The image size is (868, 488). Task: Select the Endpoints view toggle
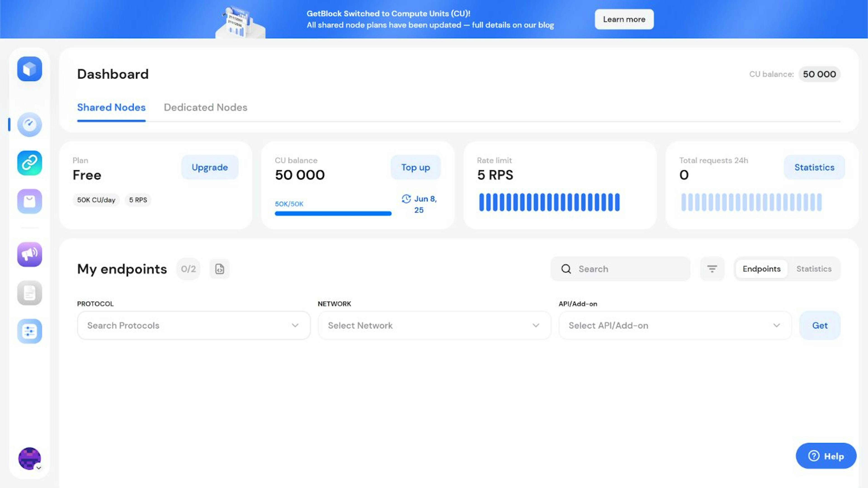click(761, 269)
